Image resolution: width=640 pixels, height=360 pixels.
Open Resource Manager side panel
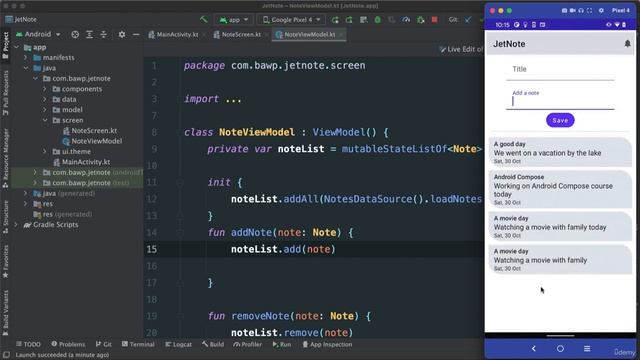point(5,158)
